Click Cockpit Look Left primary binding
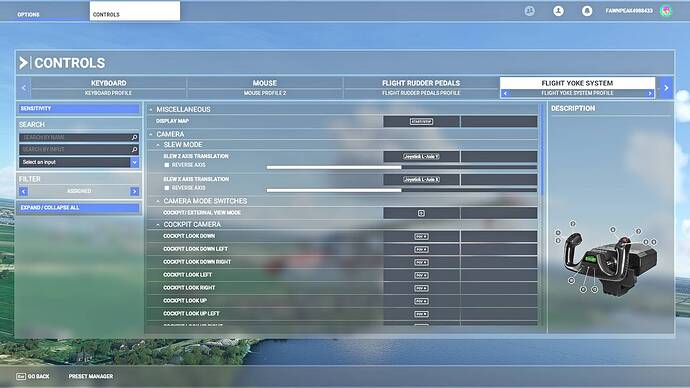The image size is (690, 388). [421, 275]
